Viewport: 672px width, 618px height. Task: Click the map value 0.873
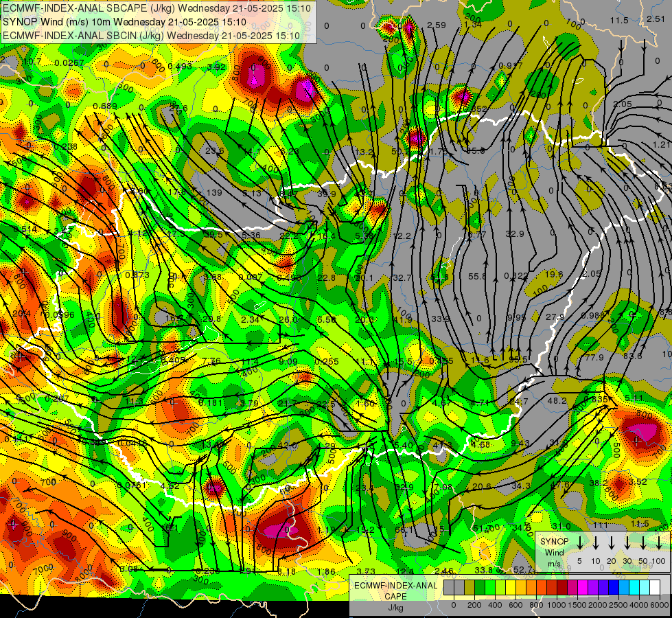(137, 275)
